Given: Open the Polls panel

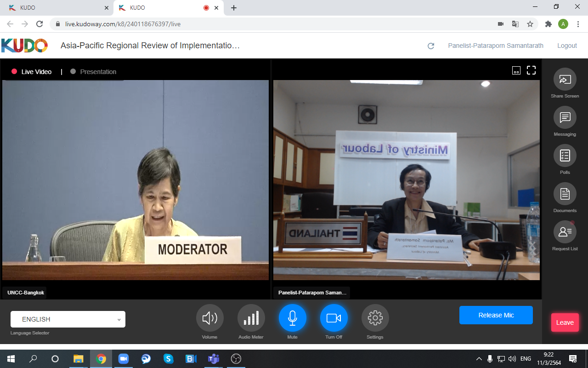Looking at the screenshot, I should coord(565,156).
